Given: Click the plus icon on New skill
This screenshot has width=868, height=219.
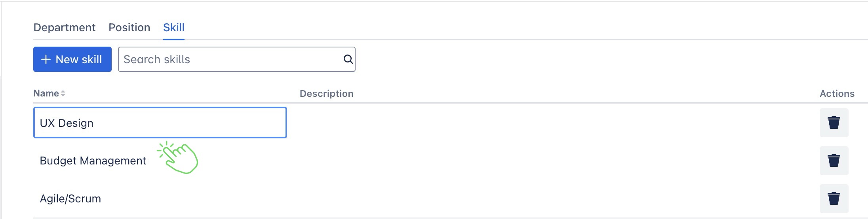Looking at the screenshot, I should point(46,59).
